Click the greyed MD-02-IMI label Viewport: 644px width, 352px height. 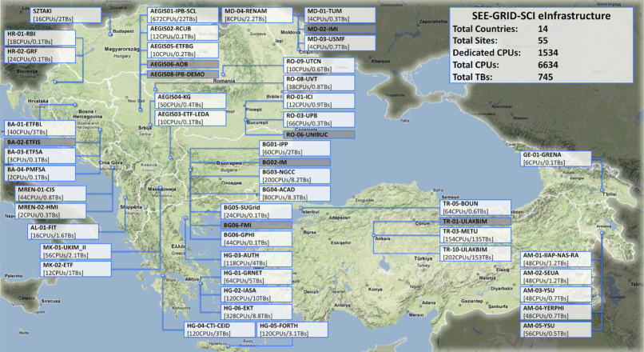[x=340, y=29]
